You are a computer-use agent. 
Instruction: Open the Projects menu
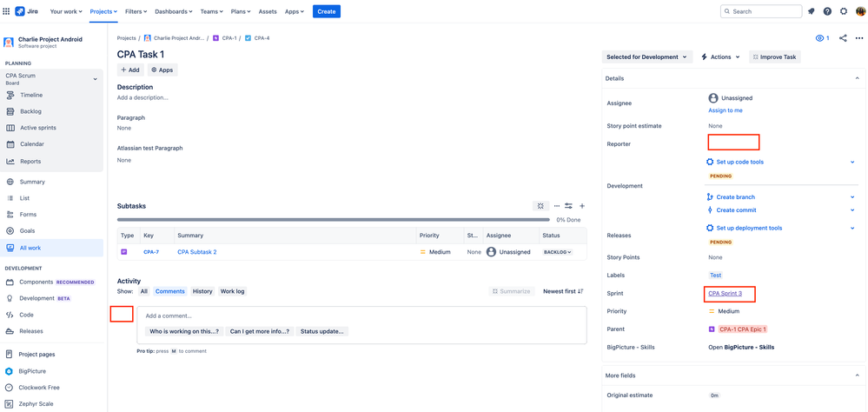pos(103,11)
